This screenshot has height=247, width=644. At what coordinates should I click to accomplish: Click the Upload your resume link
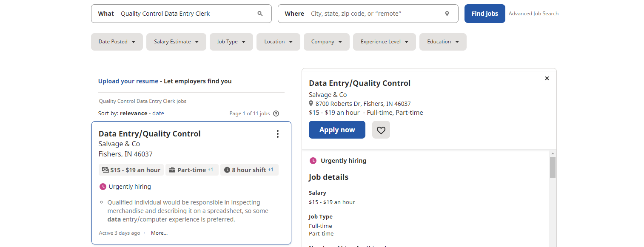tap(128, 81)
